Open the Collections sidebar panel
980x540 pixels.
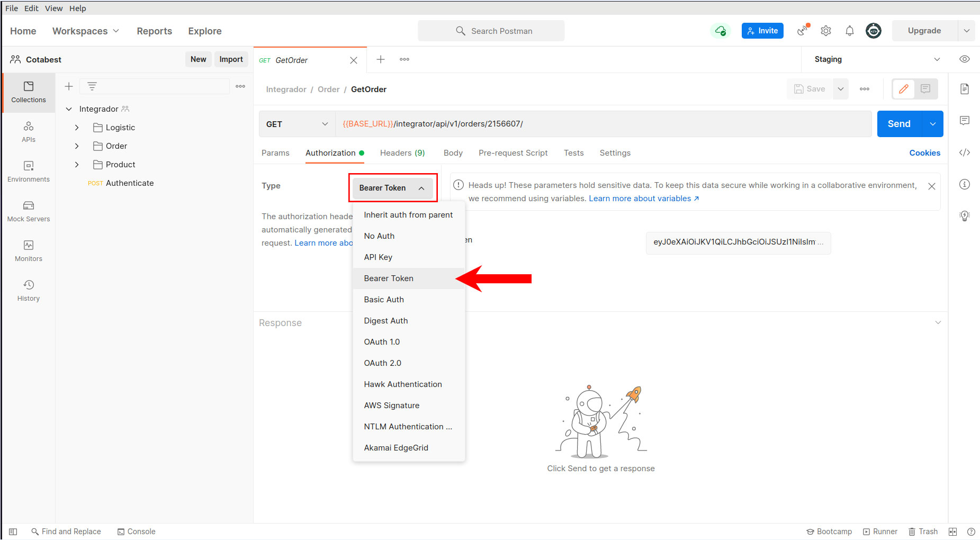click(29, 92)
